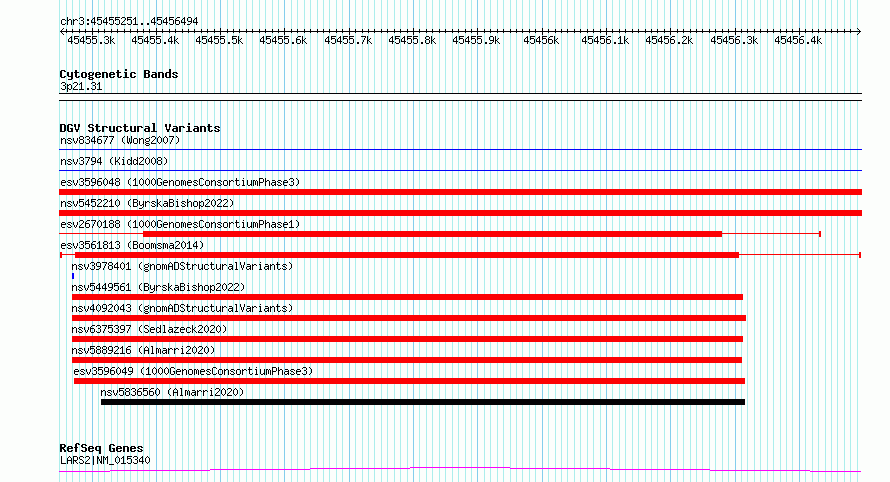
Task: Click the left arrow on the ruler
Action: (62, 32)
